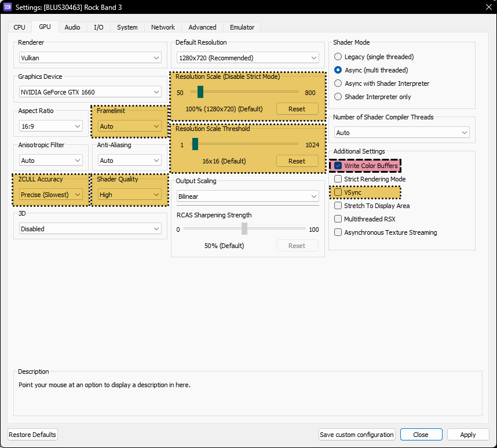This screenshot has height=448, width=497.
Task: Expand Number of Shader Compiler Threads dropdown
Action: (x=401, y=133)
